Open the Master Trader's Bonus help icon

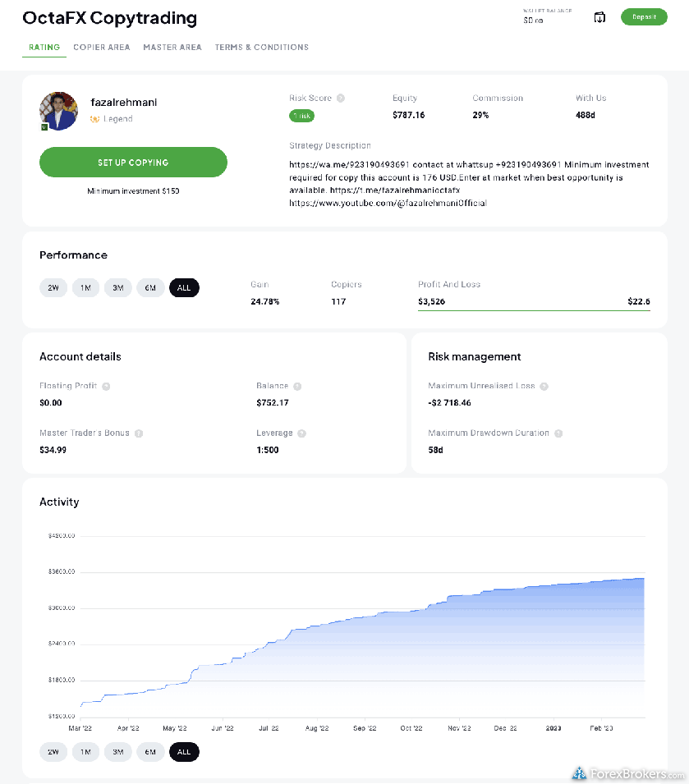pyautogui.click(x=139, y=433)
